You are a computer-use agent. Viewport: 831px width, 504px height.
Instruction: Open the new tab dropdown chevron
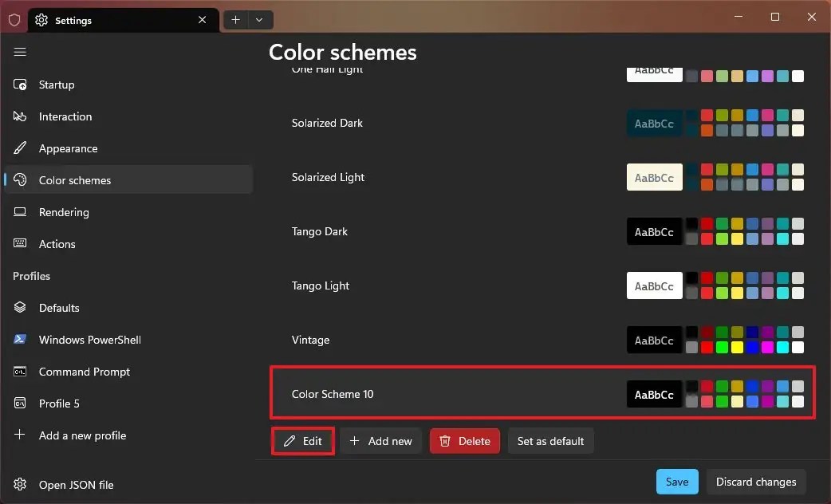tap(258, 19)
